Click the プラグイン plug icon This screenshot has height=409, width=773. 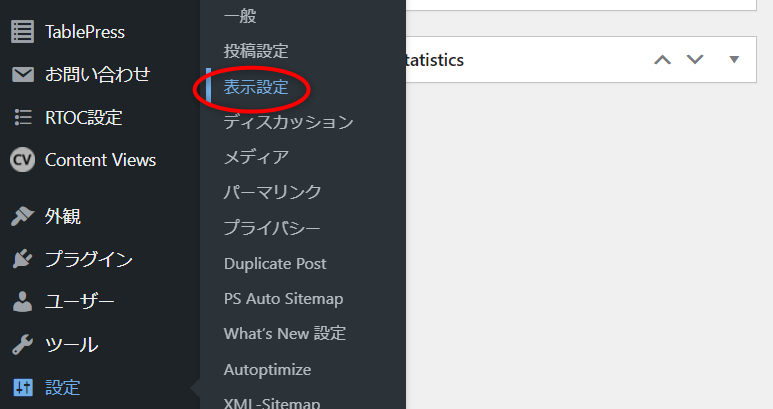(x=23, y=259)
